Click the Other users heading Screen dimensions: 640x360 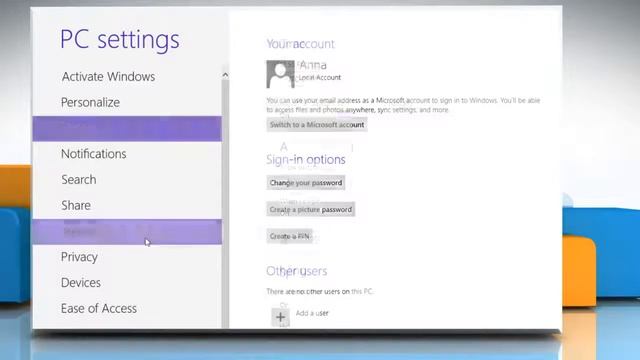(297, 271)
